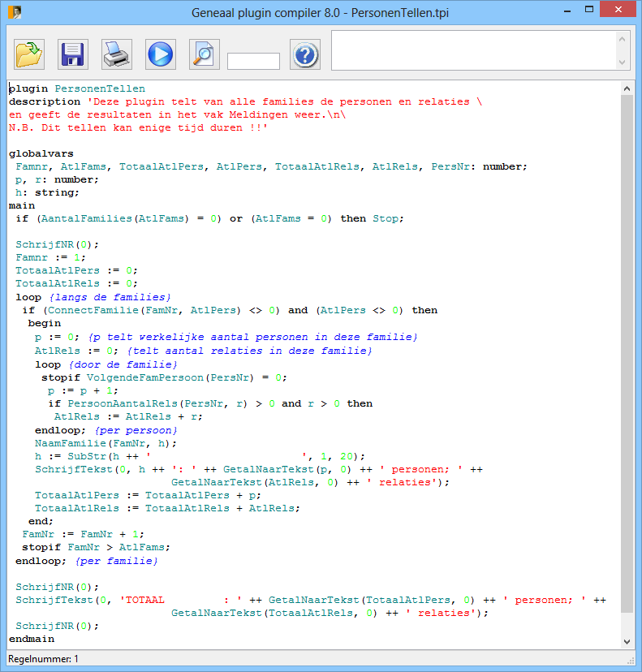This screenshot has width=642, height=672.
Task: Open search with the magnifier document icon
Action: tap(204, 54)
